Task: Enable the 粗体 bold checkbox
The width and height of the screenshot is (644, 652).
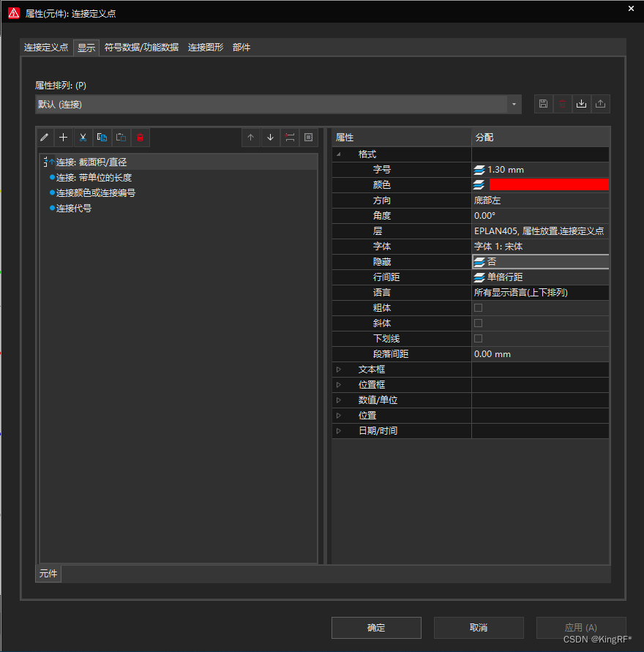Action: 478,307
